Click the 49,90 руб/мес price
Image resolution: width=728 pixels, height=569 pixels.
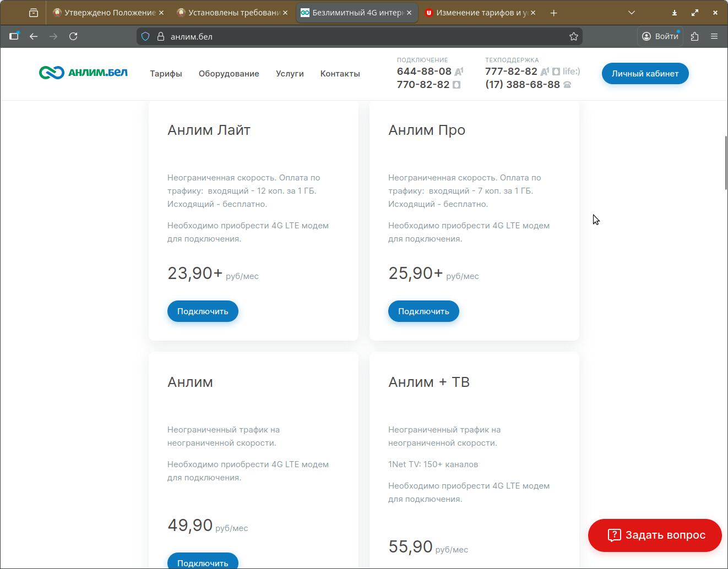pyautogui.click(x=208, y=526)
